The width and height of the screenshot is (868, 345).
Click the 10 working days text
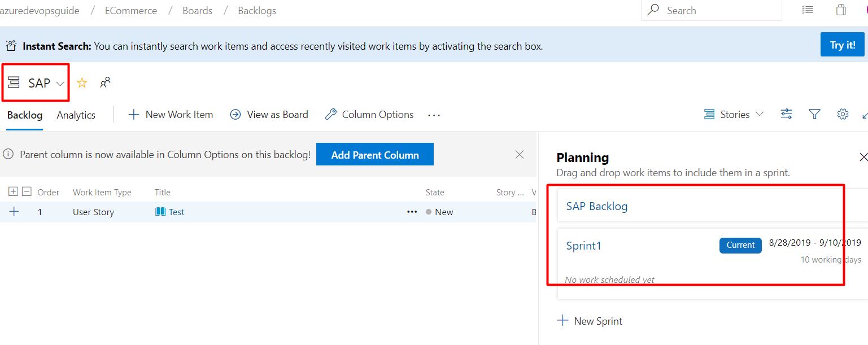831,260
